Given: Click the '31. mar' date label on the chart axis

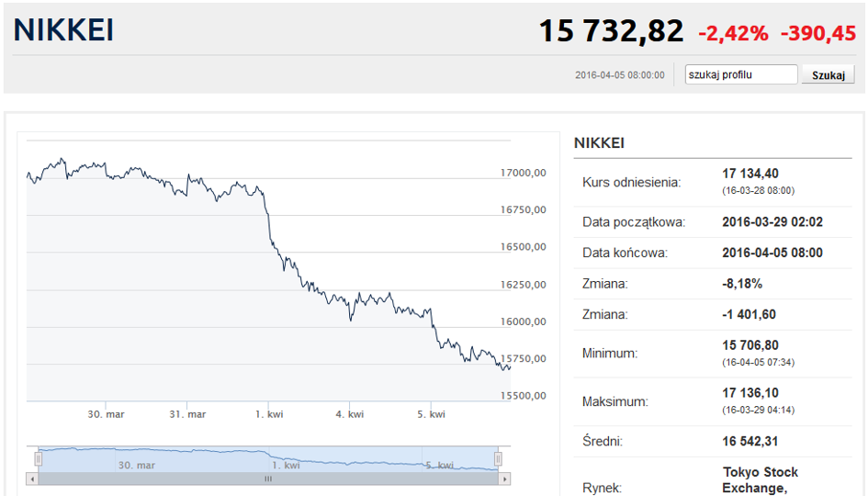Looking at the screenshot, I should (187, 414).
